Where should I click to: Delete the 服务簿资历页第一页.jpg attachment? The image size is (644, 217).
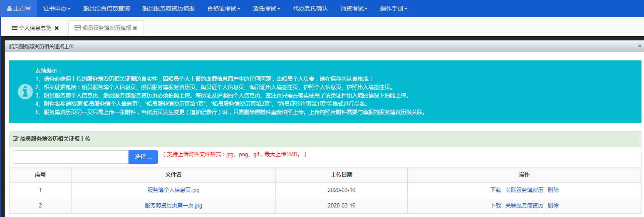553,205
